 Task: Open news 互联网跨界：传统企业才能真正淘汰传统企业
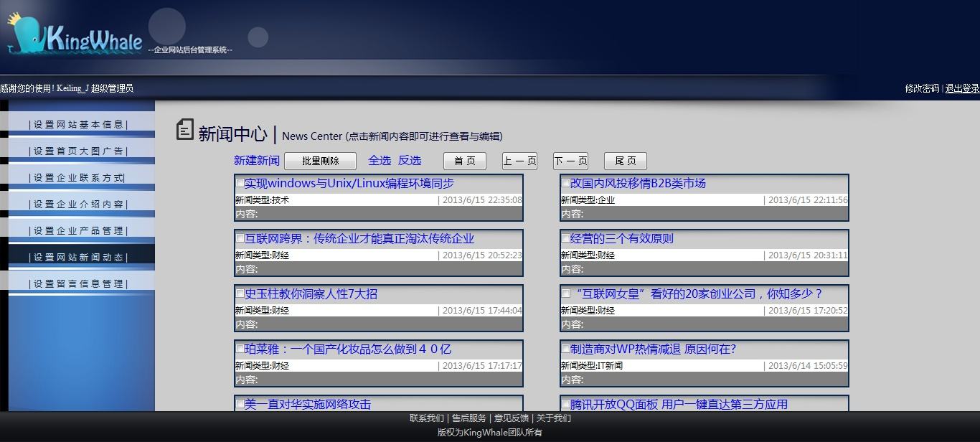[x=359, y=238]
